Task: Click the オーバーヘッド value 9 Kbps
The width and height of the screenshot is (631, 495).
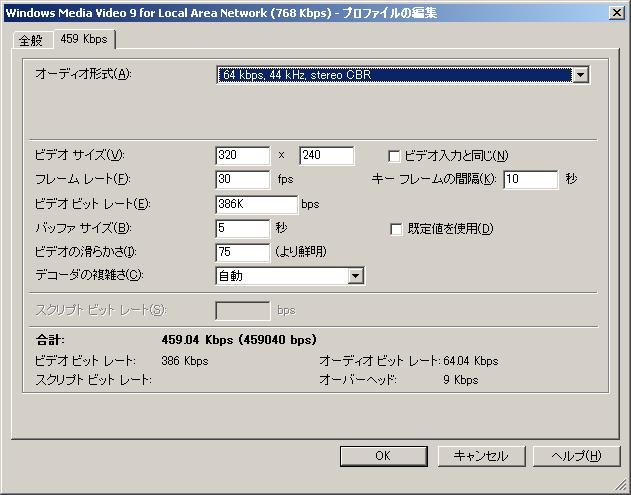Action: 461,380
